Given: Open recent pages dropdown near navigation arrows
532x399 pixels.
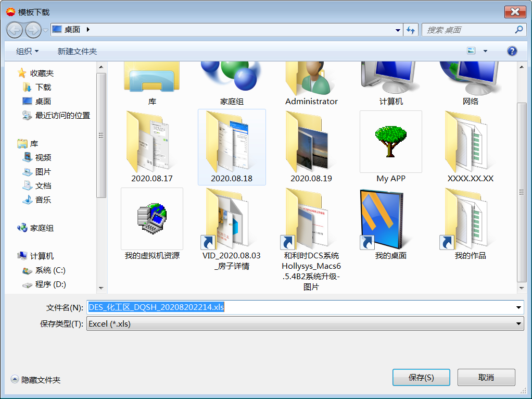Looking at the screenshot, I should pos(45,30).
